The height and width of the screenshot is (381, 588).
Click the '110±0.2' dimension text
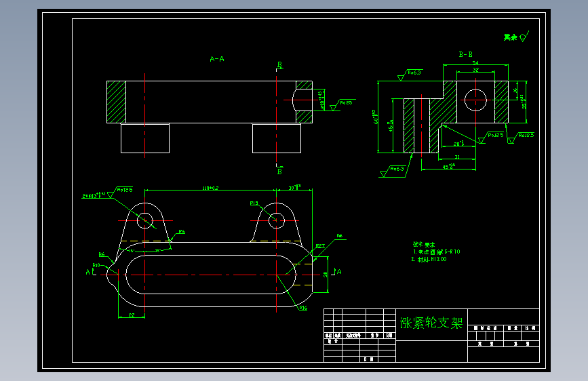pyautogui.click(x=210, y=188)
